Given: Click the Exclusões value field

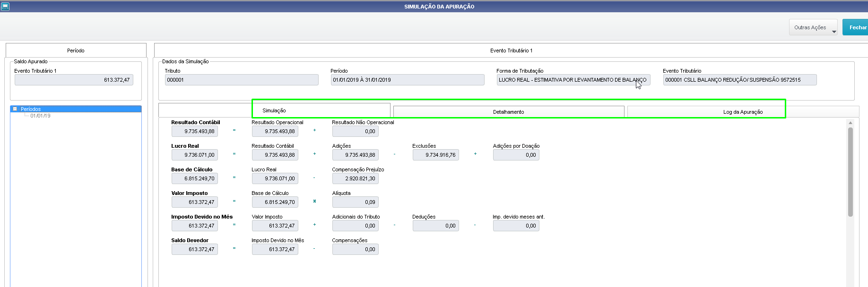Looking at the screenshot, I should click(x=436, y=155).
